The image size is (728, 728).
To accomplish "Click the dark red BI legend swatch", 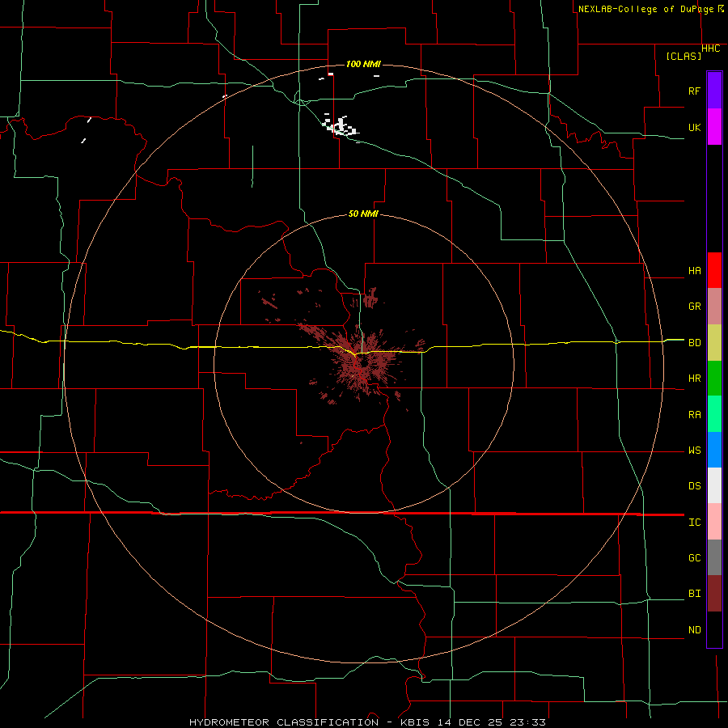I will tap(714, 594).
